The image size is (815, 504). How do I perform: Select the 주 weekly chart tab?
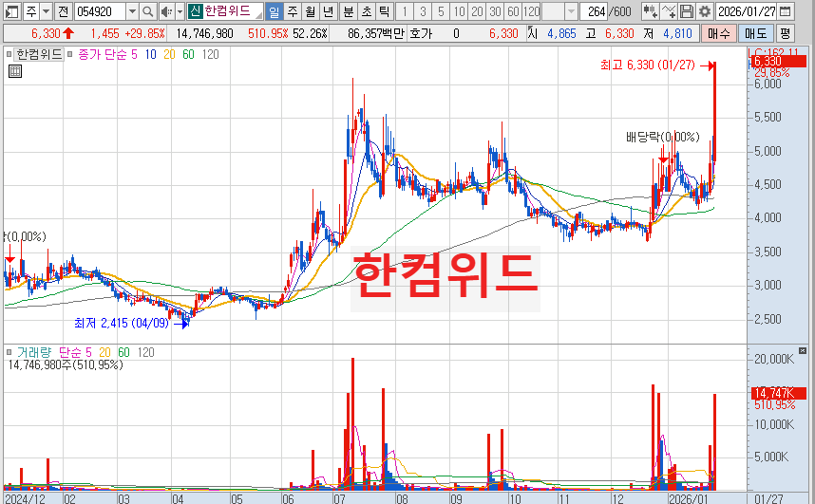pos(293,10)
